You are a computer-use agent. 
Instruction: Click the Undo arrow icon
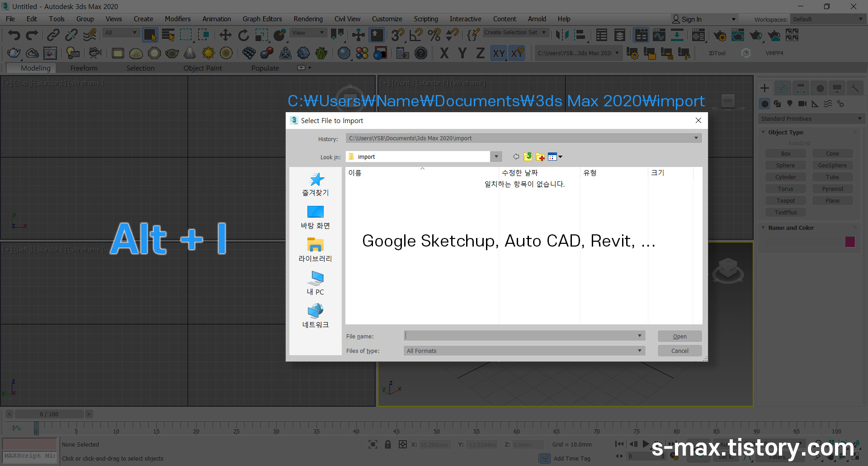tap(14, 35)
